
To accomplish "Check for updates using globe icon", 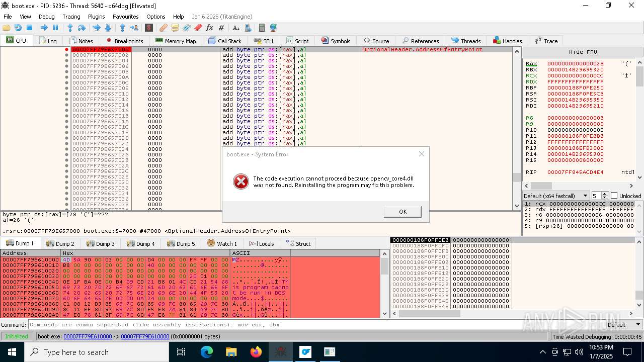I will [x=273, y=28].
